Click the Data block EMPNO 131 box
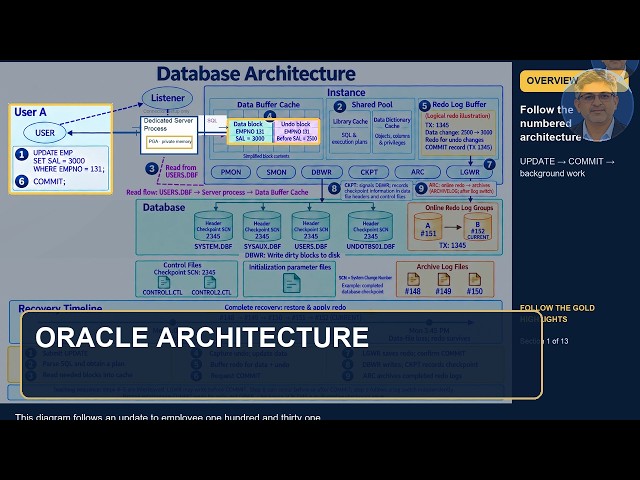The image size is (640, 480). [249, 131]
